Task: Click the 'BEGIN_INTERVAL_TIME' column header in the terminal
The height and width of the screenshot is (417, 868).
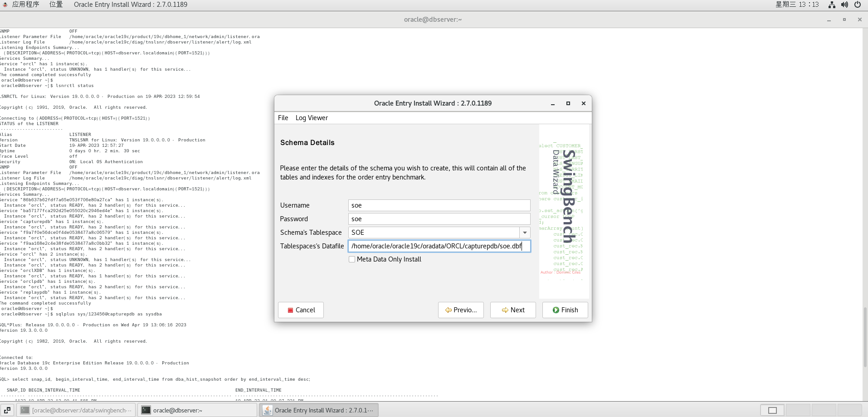Action: (54, 390)
